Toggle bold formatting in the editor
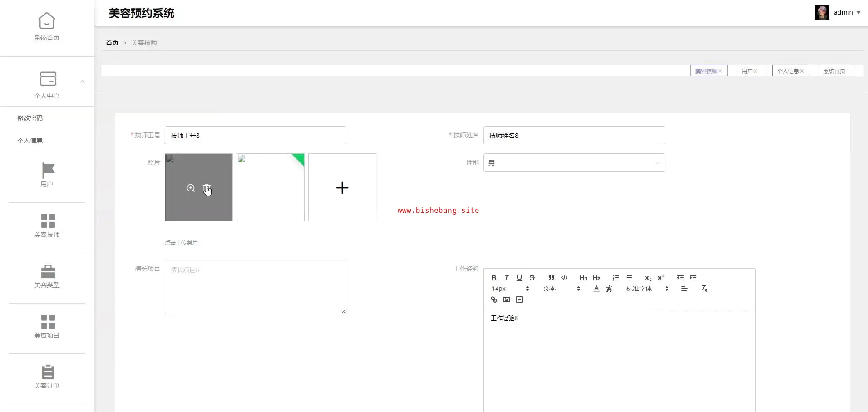This screenshot has width=868, height=412. coord(494,278)
